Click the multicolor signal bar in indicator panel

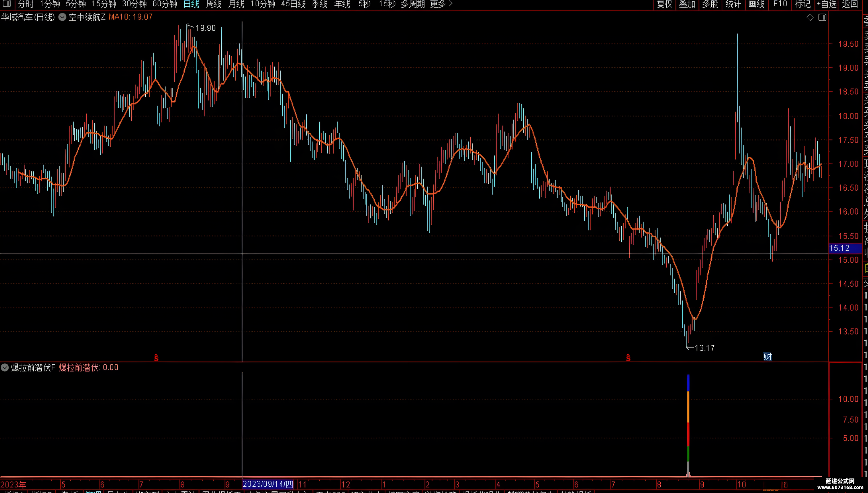688,425
